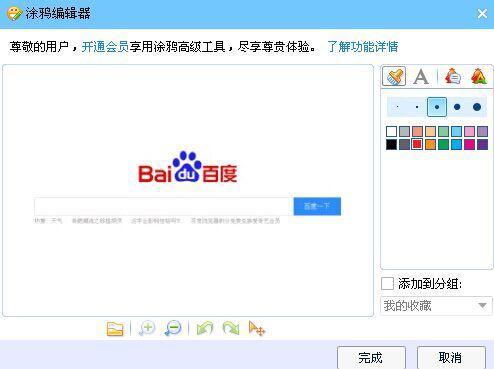Pick the light gray color swatch
Image resolution: width=494 pixels, height=369 pixels.
[404, 131]
